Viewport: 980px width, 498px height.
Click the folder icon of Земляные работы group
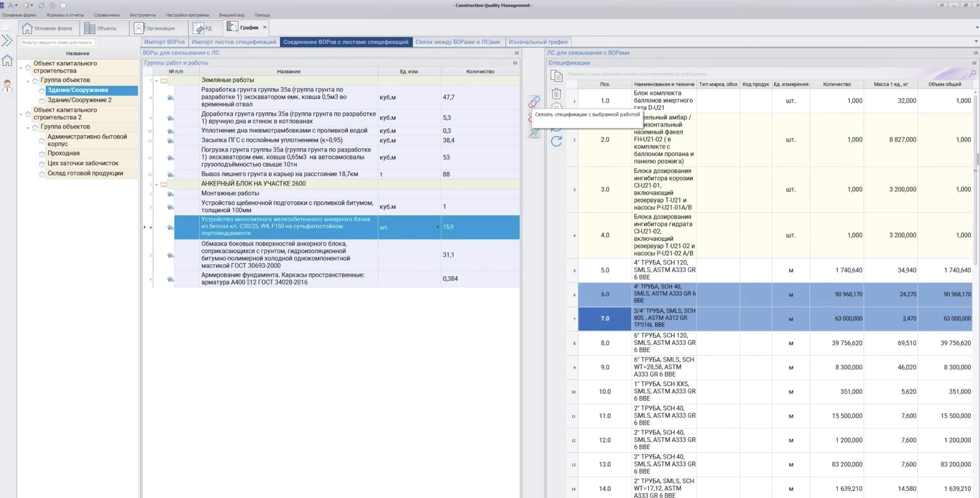point(164,81)
